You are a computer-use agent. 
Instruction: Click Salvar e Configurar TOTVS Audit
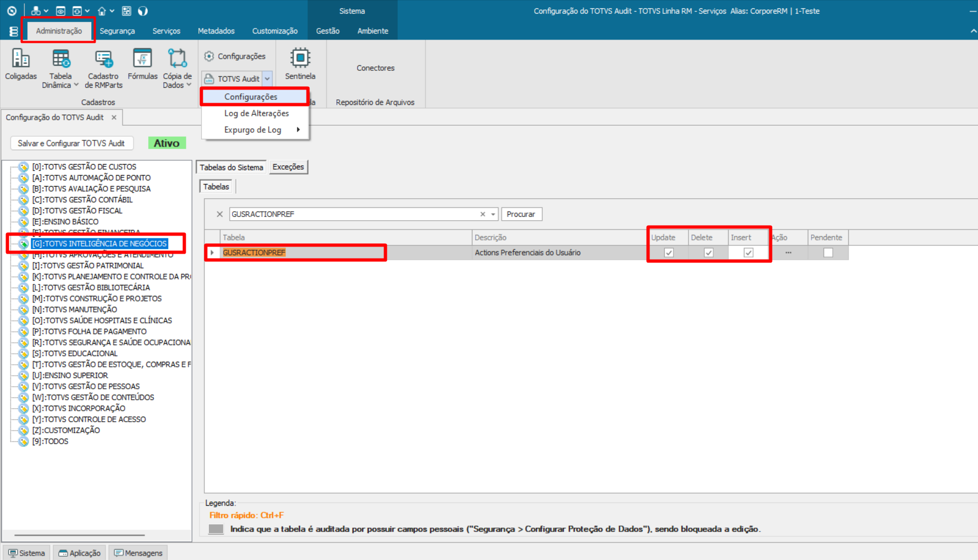point(71,143)
